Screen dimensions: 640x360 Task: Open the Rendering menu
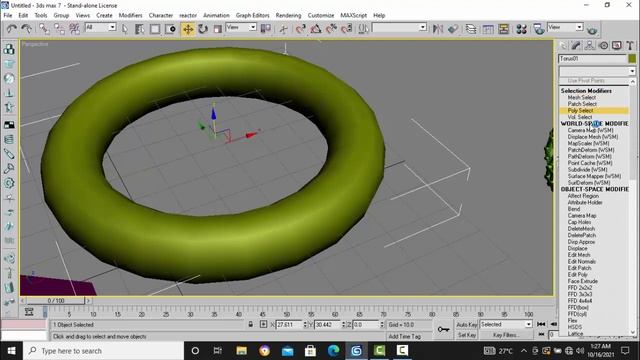click(288, 15)
